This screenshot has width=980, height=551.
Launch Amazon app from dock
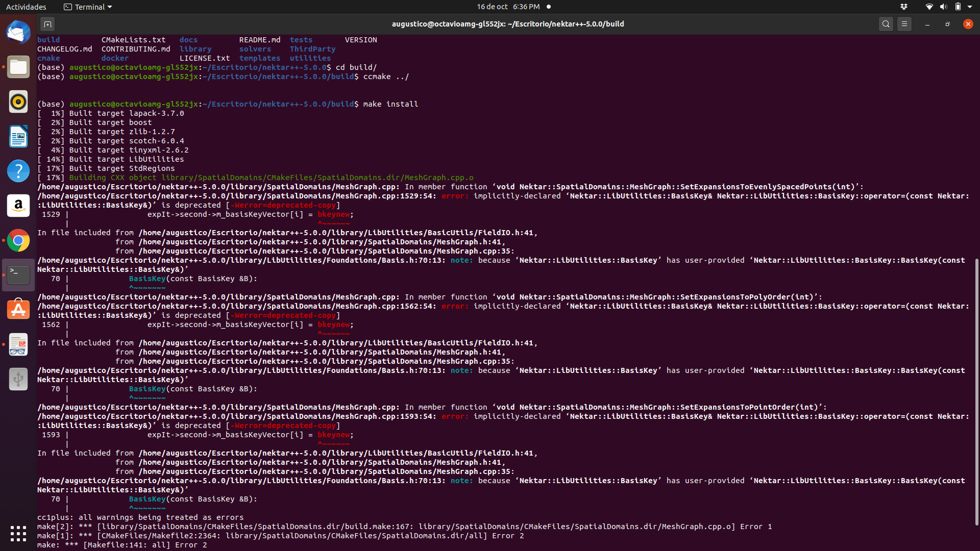[18, 206]
